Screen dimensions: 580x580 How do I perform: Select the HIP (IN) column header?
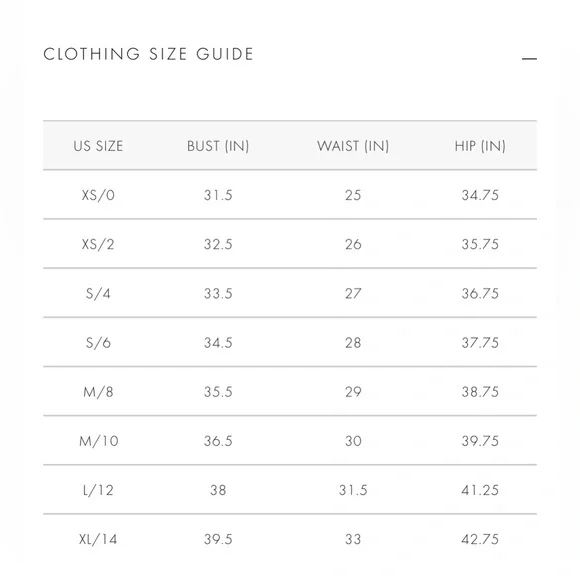coord(480,146)
